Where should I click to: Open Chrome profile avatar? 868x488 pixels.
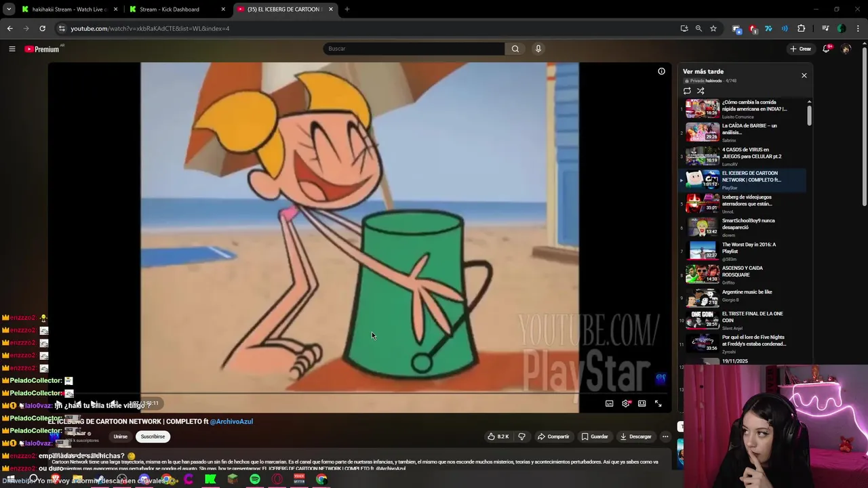coord(842,28)
